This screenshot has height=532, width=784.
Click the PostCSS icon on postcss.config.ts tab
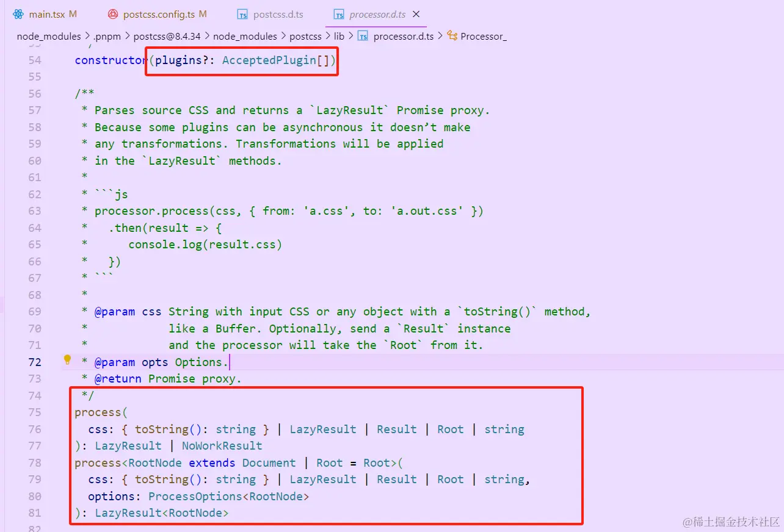pos(113,14)
